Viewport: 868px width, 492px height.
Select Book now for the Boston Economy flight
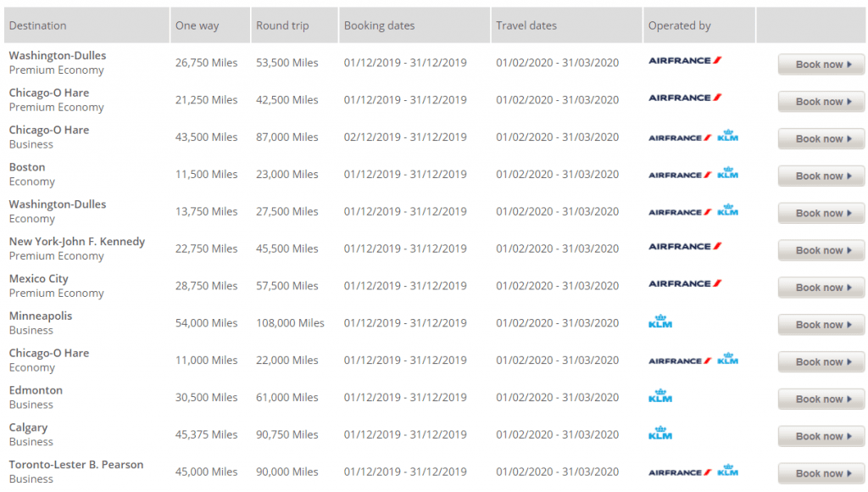[821, 176]
